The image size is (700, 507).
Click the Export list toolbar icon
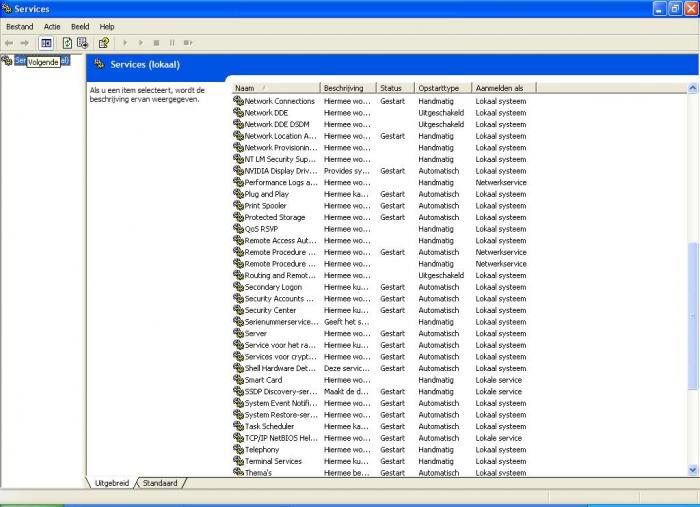coord(83,43)
